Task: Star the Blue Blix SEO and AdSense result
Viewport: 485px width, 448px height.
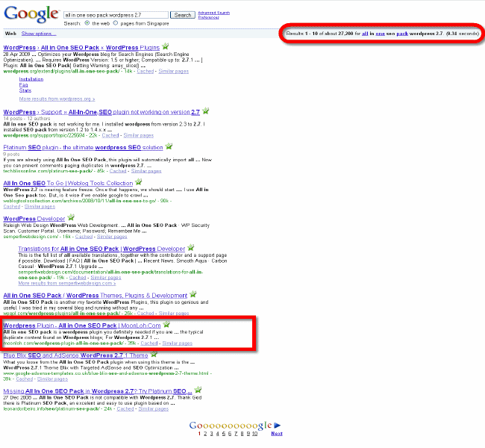Action: coord(154,354)
